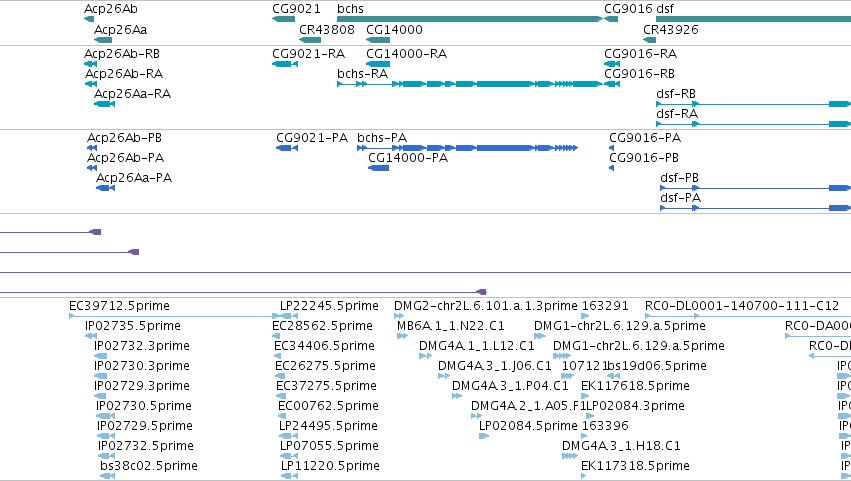
Task: Click the LP07055.5prime EST label
Action: 329,446
